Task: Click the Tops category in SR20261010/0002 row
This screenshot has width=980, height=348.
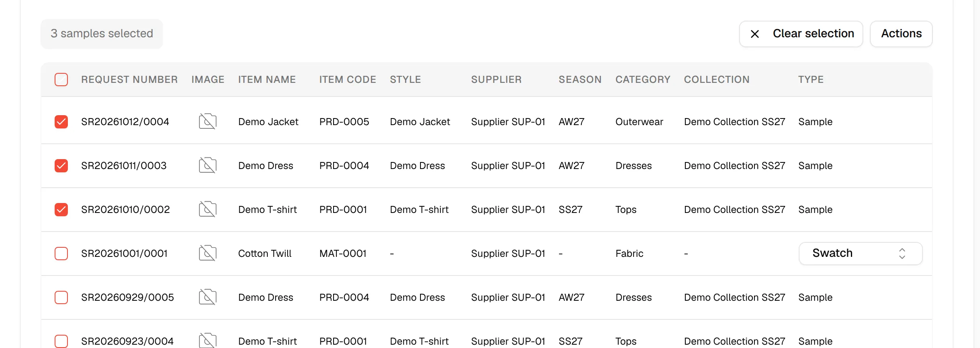Action: pos(626,210)
